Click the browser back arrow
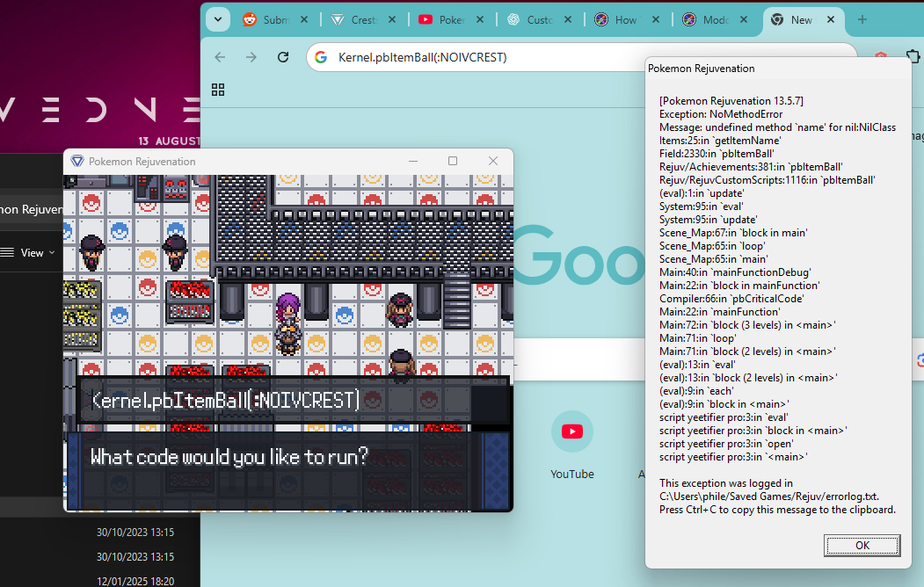Screen dimensions: 924x587 coord(220,57)
